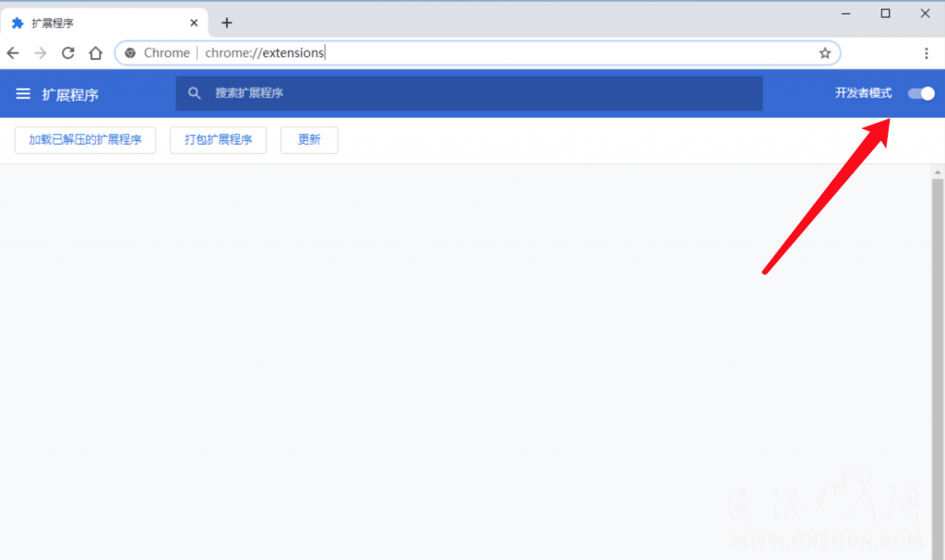The height and width of the screenshot is (560, 945).
Task: Bookmark this page with the star
Action: (x=825, y=53)
